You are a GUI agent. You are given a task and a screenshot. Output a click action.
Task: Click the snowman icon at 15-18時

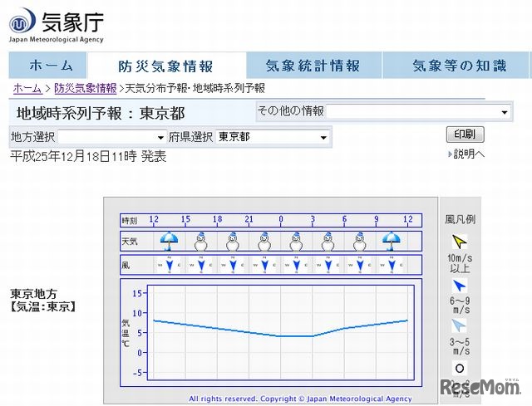coord(201,241)
